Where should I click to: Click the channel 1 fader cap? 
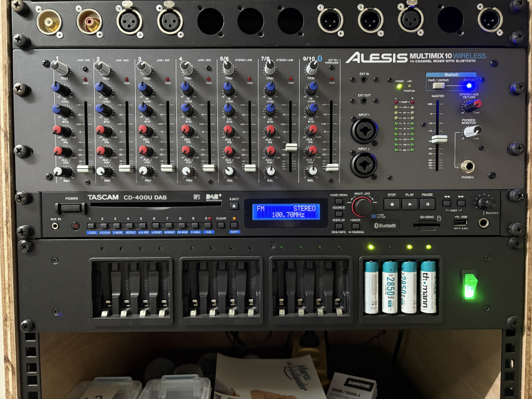point(85,168)
